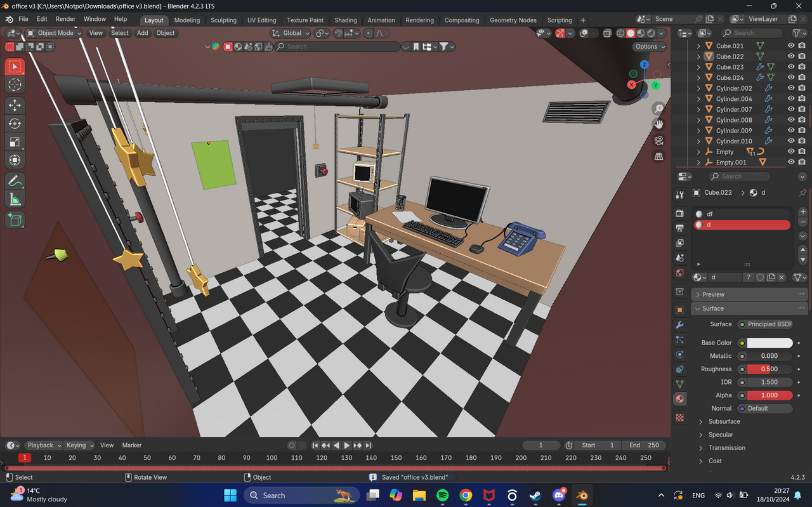The height and width of the screenshot is (507, 812).
Task: Open the View Layer properties tab
Action: (x=680, y=243)
